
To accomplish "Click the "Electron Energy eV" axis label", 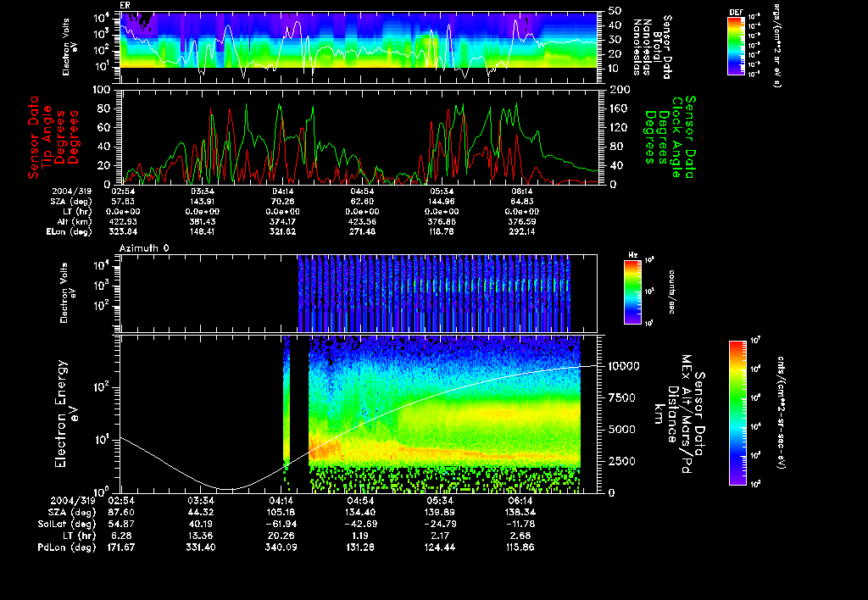I will click(x=65, y=414).
